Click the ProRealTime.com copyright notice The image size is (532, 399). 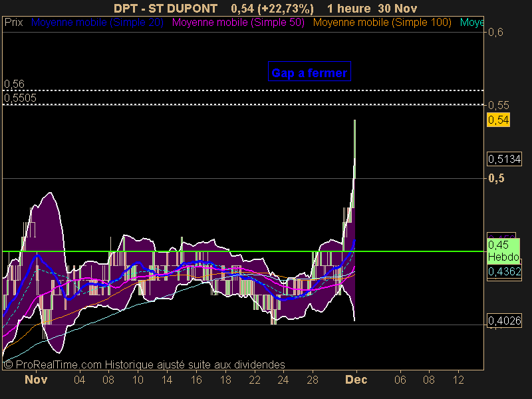click(144, 364)
